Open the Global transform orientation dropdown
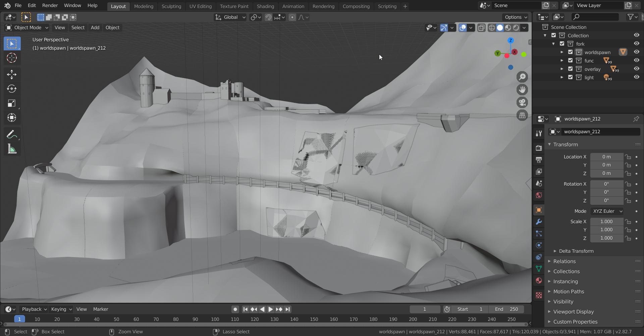644x336 pixels. pos(230,17)
